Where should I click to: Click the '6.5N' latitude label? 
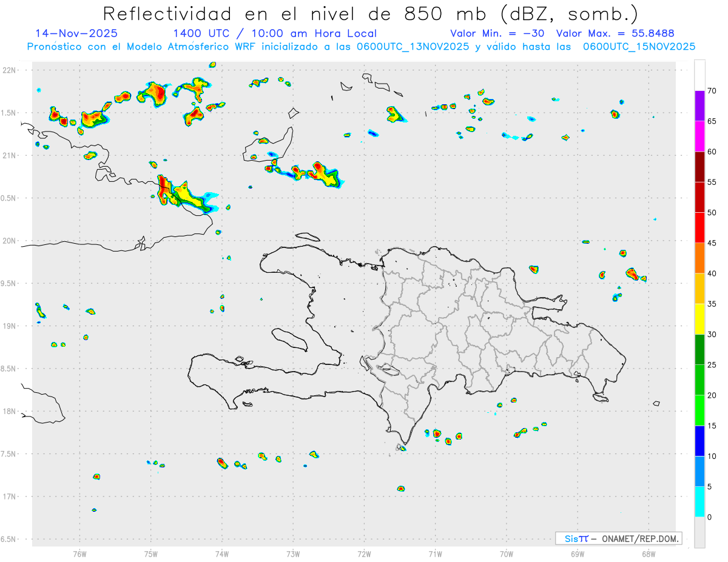pyautogui.click(x=9, y=539)
